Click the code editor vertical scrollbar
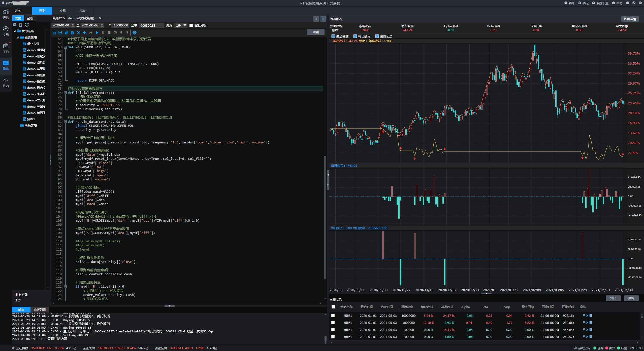The height and width of the screenshot is (351, 644). pyautogui.click(x=325, y=218)
